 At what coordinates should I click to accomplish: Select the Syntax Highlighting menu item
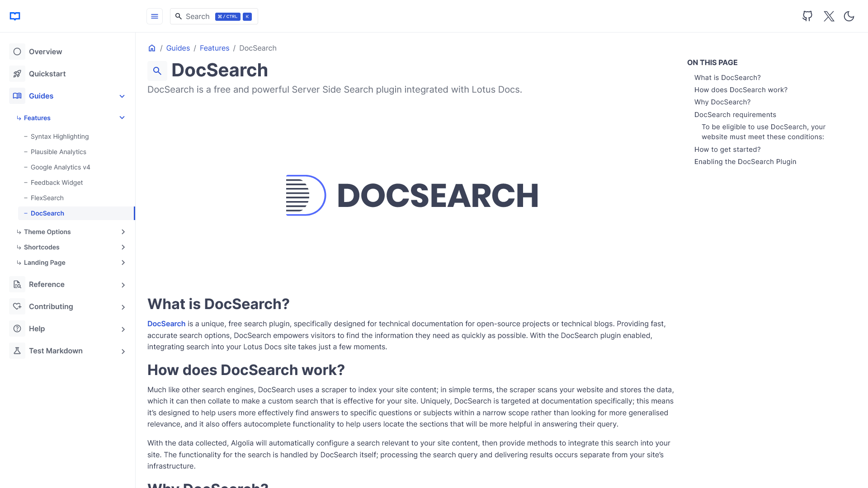coord(60,136)
